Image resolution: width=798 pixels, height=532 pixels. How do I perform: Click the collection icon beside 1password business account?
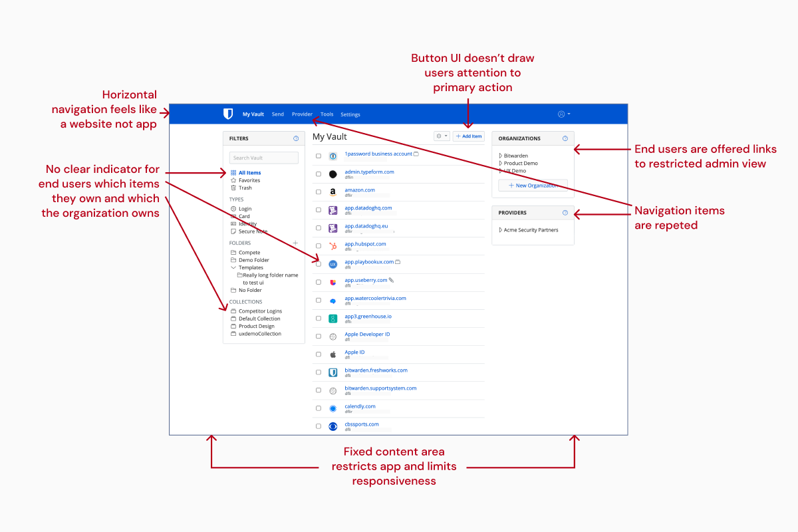coord(416,154)
